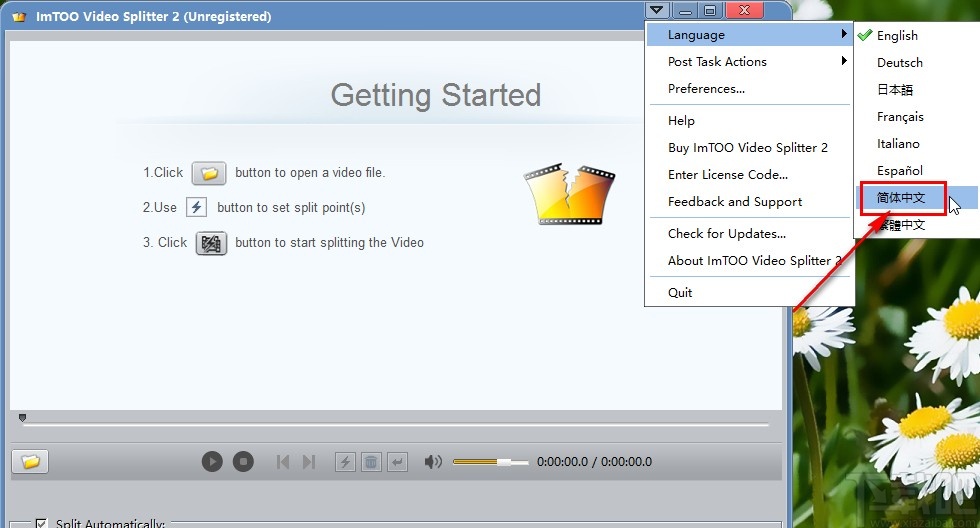Viewport: 980px width, 528px height.
Task: Open Feedback and Support
Action: (749, 201)
